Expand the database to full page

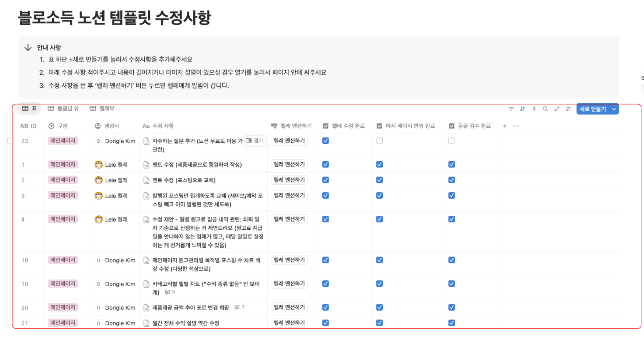557,109
